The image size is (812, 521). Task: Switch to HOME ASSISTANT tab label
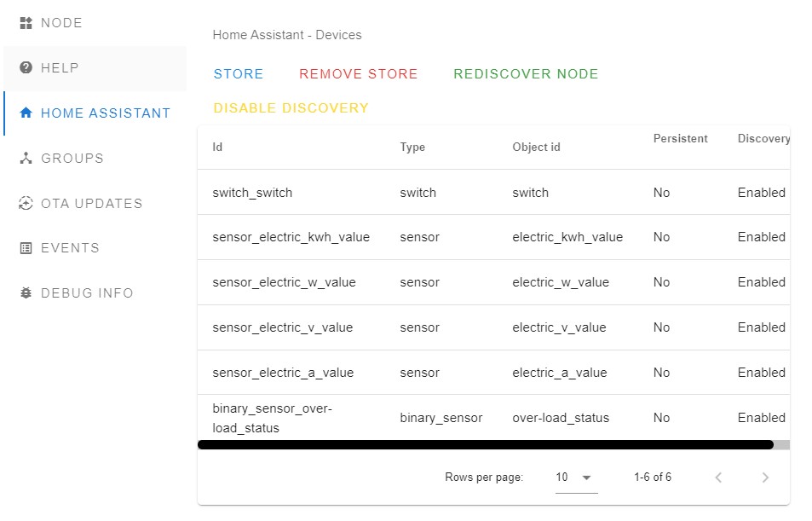(106, 113)
